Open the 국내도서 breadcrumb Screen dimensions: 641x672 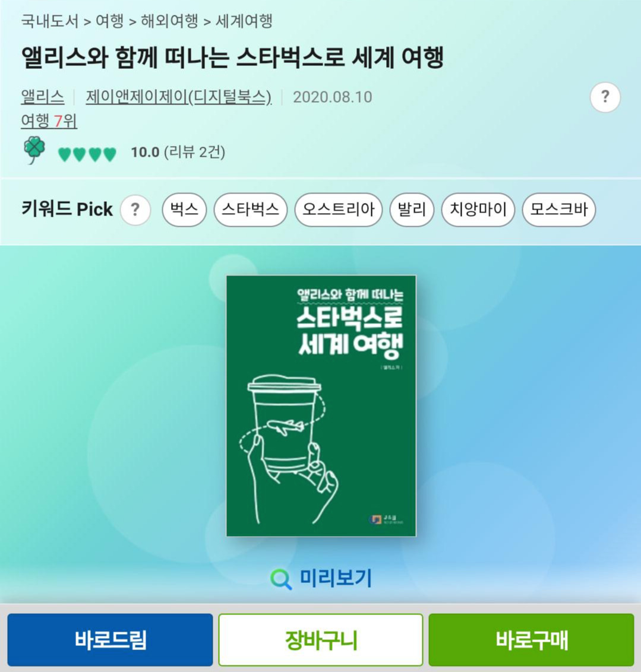click(50, 21)
